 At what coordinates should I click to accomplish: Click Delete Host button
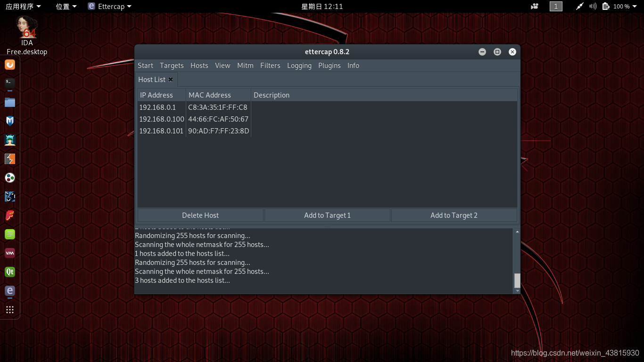[x=200, y=215]
